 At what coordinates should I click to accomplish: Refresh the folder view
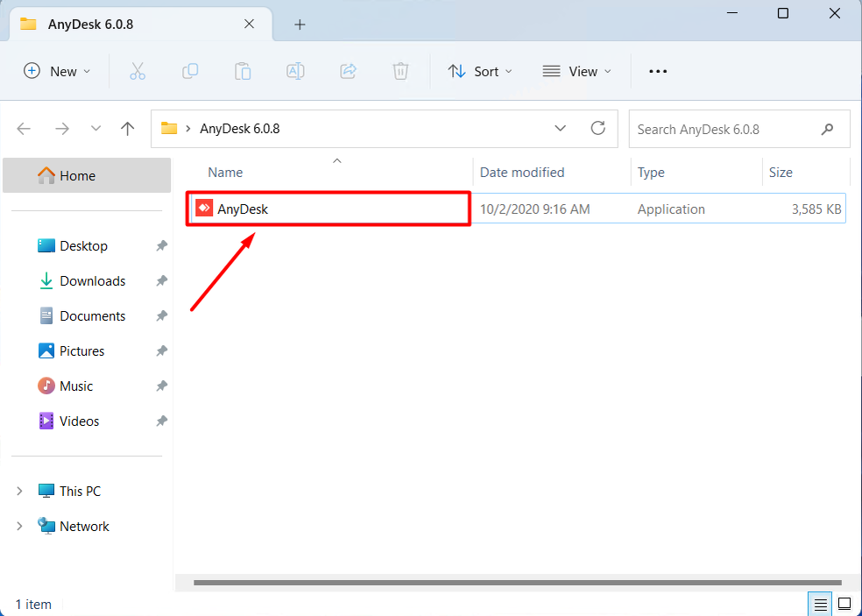tap(598, 128)
